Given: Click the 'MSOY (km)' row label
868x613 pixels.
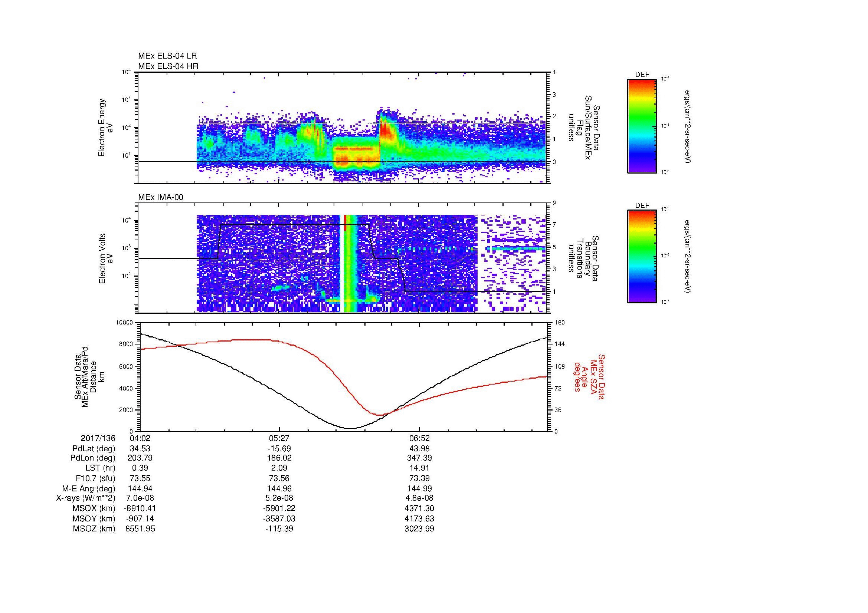Looking at the screenshot, I should pos(94,518).
